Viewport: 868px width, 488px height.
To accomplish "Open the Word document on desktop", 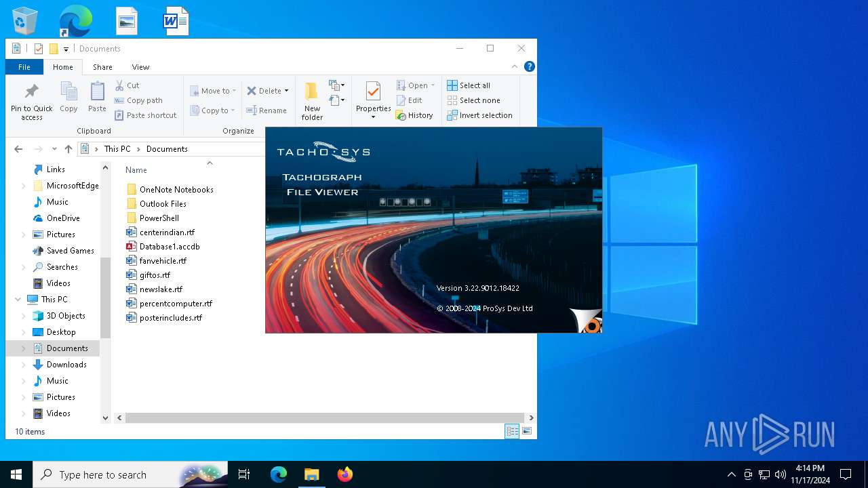I will pyautogui.click(x=176, y=21).
